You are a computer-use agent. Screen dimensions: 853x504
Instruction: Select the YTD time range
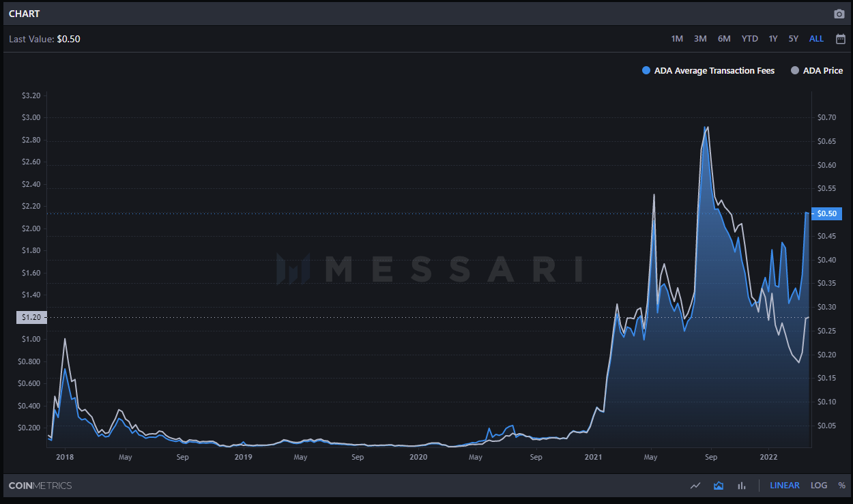(x=750, y=39)
